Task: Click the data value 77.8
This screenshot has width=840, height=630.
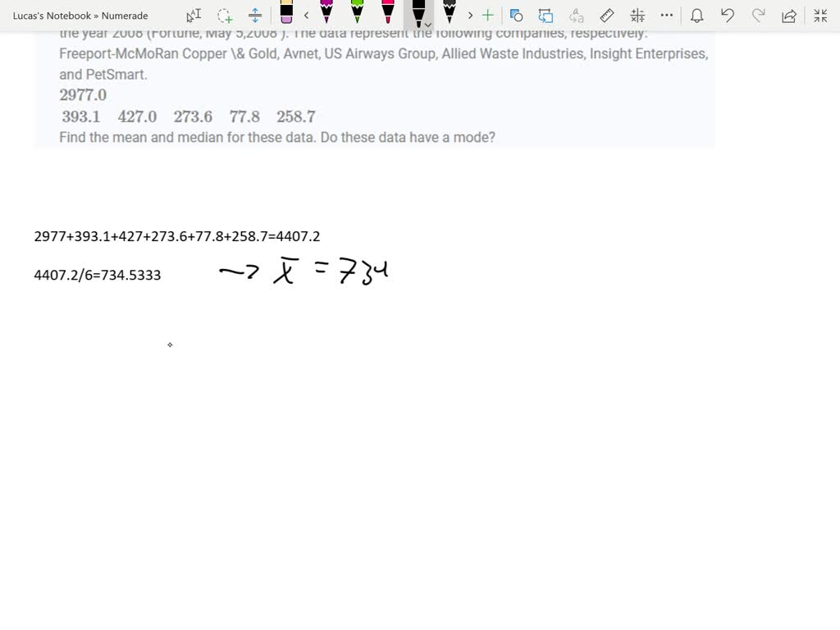Action: pos(244,116)
